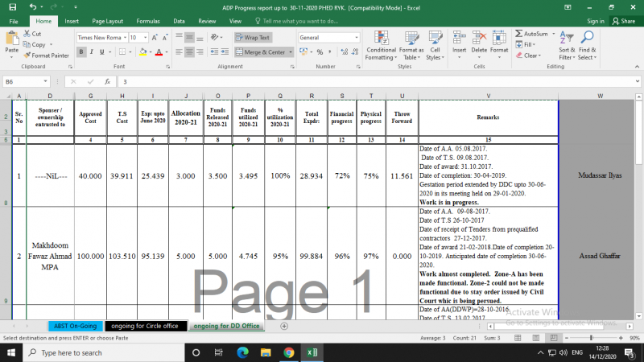The width and height of the screenshot is (644, 362).
Task: Switch to the Page Layout tab
Action: (x=107, y=22)
